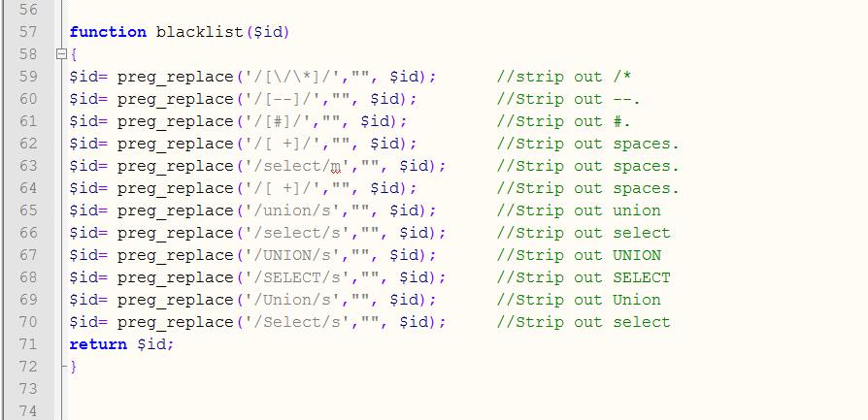The width and height of the screenshot is (868, 420).
Task: Click the closing brace on line 72
Action: (x=73, y=367)
